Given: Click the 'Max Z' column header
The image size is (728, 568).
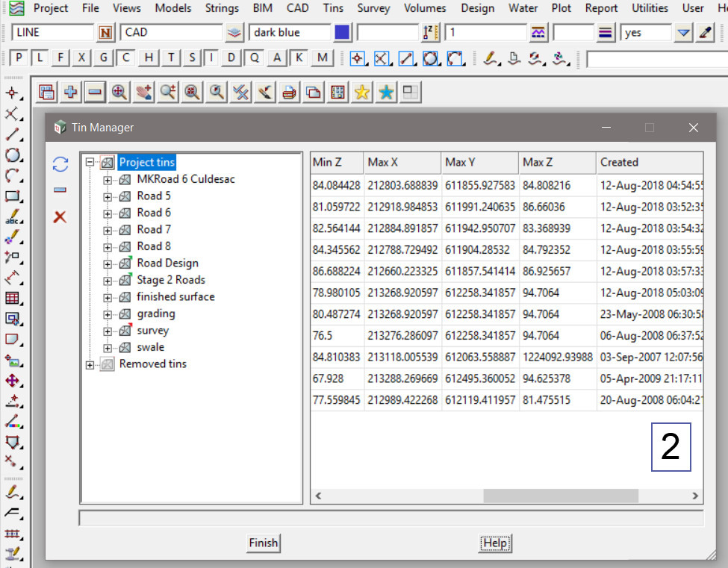Looking at the screenshot, I should pos(556,162).
